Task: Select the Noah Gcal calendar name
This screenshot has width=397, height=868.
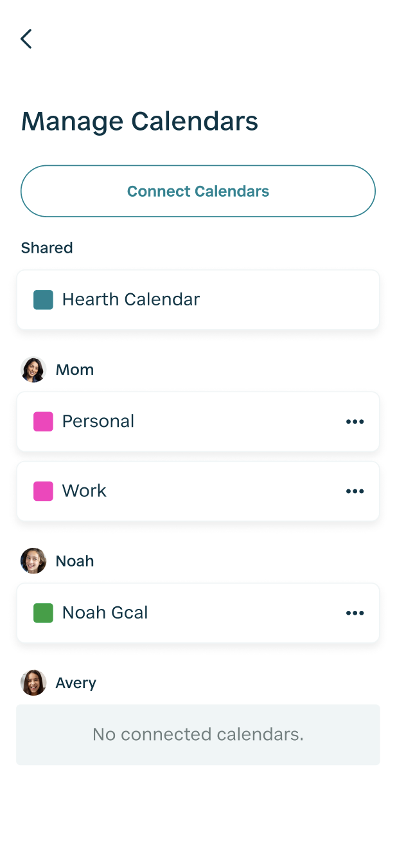Action: tap(105, 613)
